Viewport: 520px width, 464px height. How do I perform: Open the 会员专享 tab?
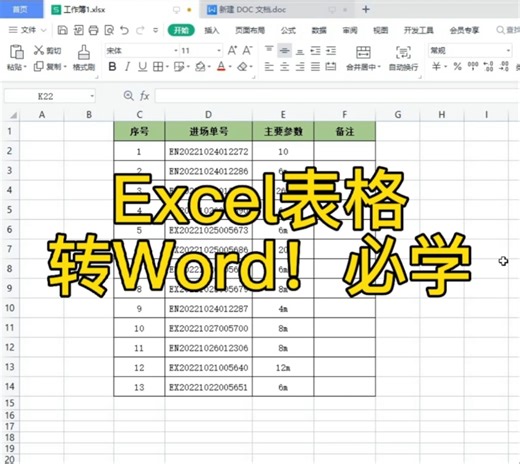click(464, 30)
